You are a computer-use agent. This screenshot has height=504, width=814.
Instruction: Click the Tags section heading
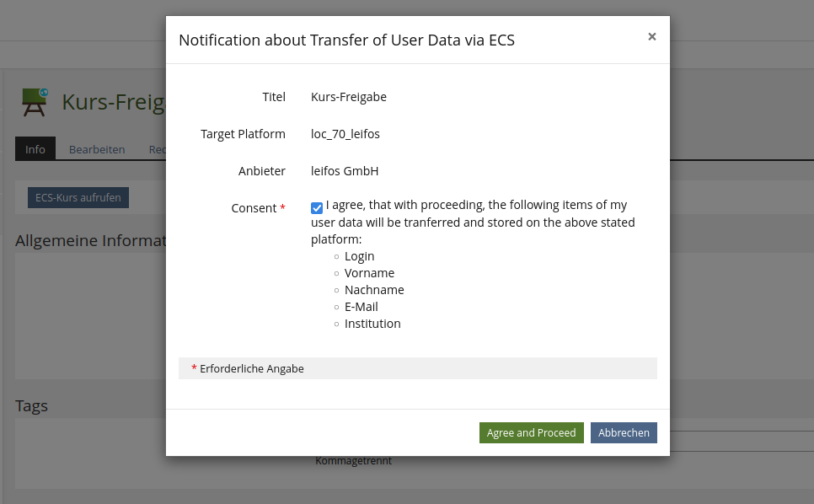tap(31, 405)
